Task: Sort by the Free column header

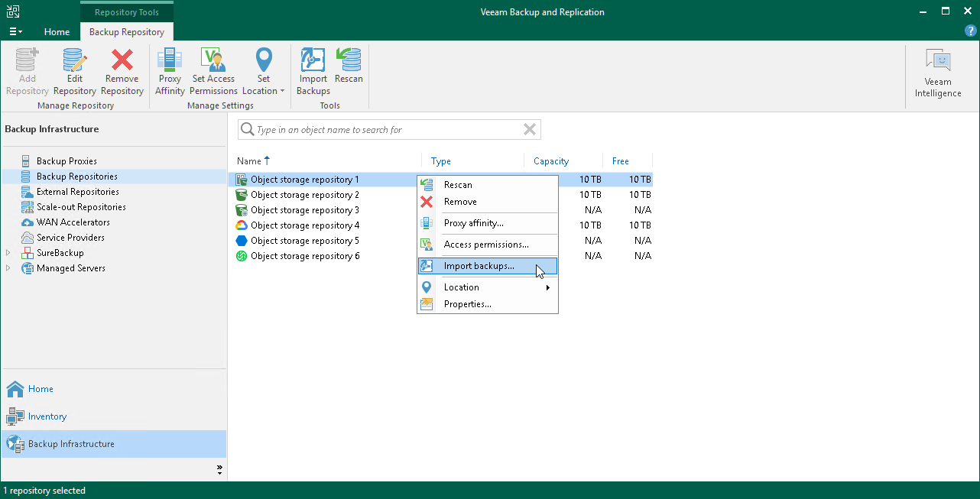Action: [621, 161]
